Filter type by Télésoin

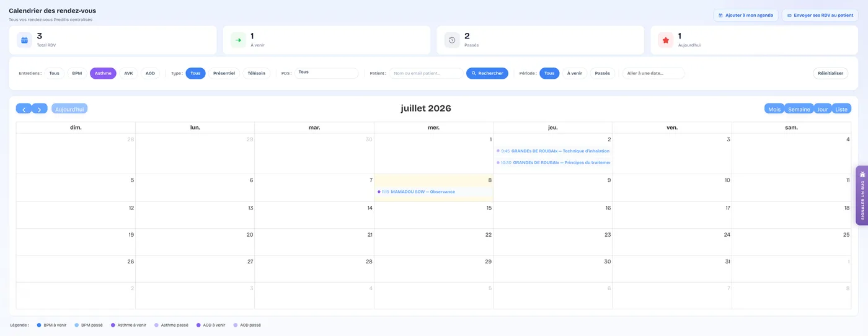coord(257,73)
